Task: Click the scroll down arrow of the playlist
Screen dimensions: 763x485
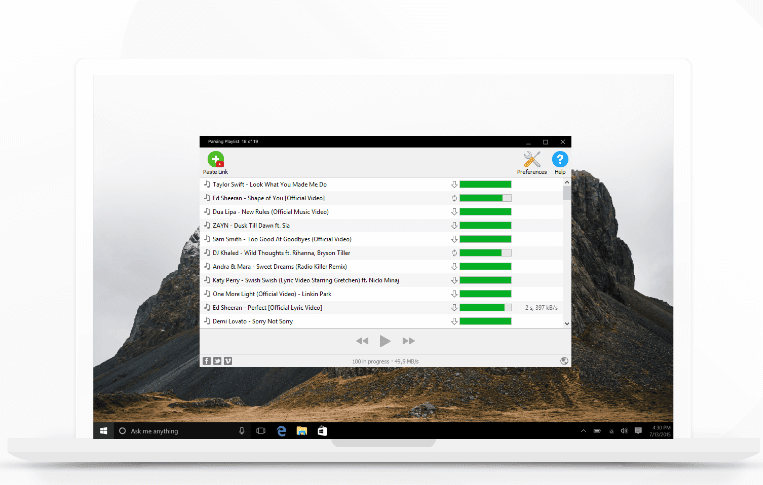Action: [567, 323]
